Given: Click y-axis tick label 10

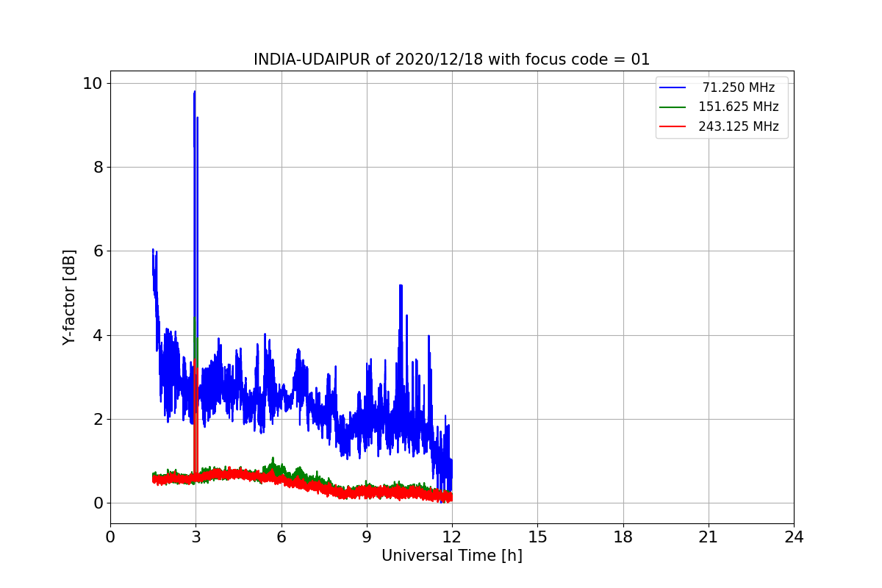Looking at the screenshot, I should coord(92,83).
